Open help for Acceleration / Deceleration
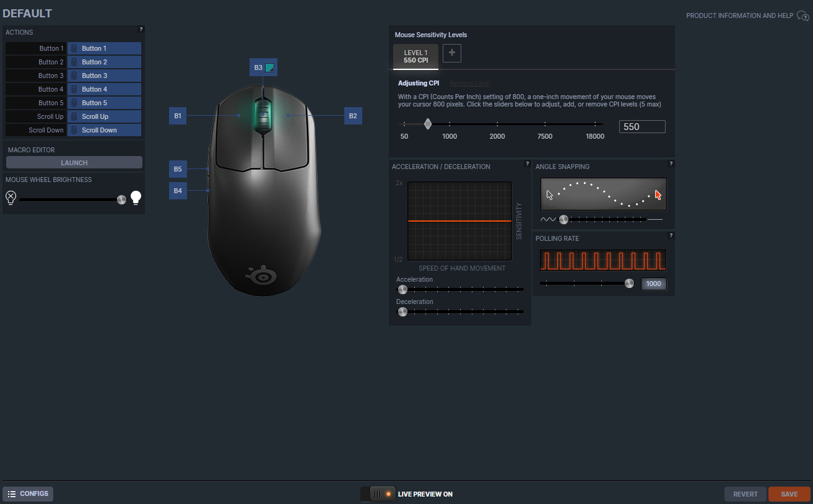This screenshot has width=813, height=504. click(x=528, y=164)
